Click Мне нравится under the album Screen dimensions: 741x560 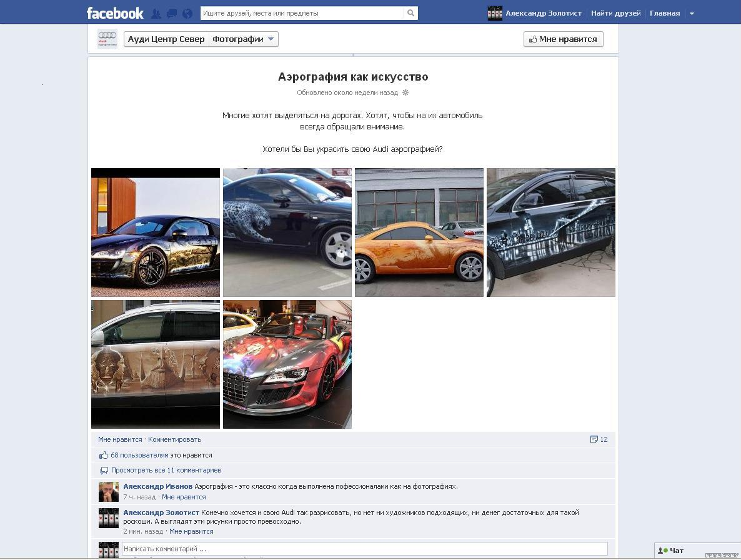tap(120, 439)
